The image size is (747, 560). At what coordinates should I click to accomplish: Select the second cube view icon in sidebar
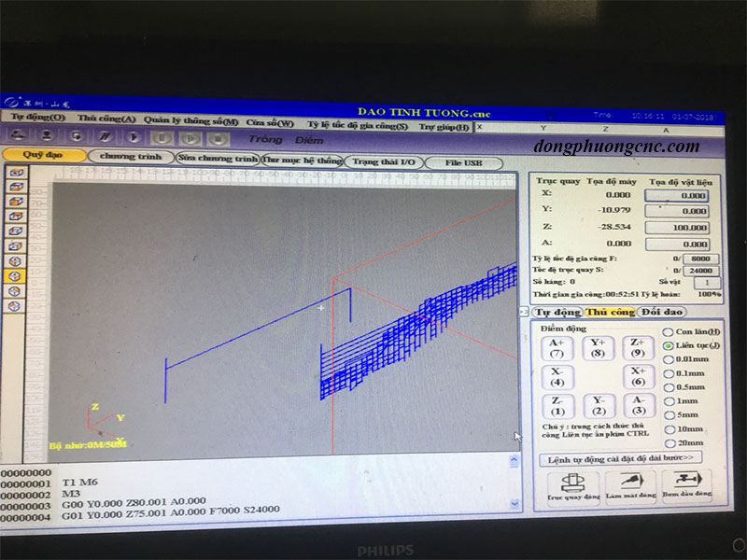(16, 188)
